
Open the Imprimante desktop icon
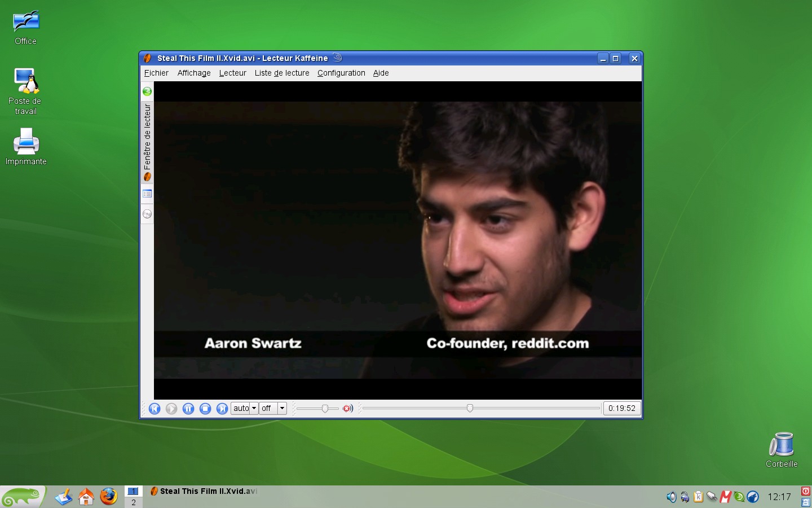pos(26,147)
